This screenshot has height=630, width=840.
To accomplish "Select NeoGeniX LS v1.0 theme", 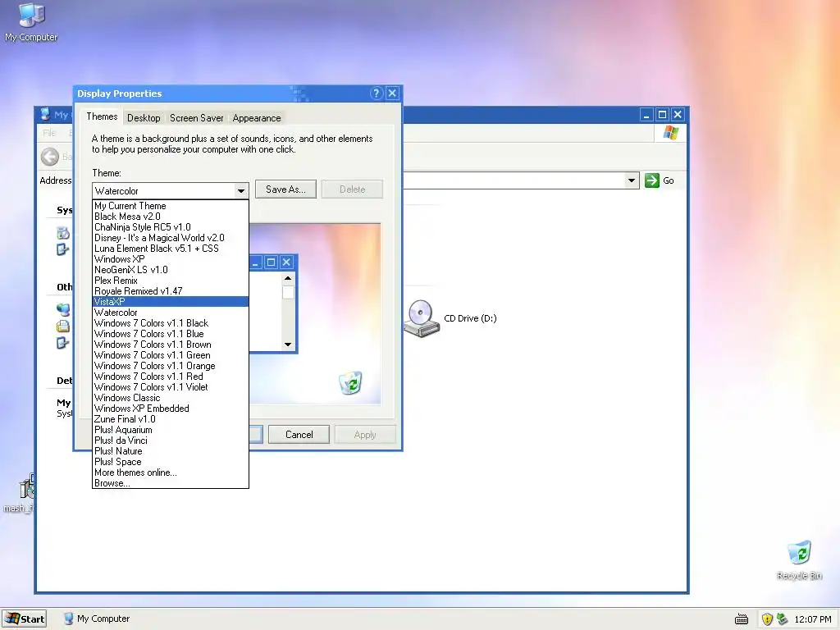I will (171, 270).
